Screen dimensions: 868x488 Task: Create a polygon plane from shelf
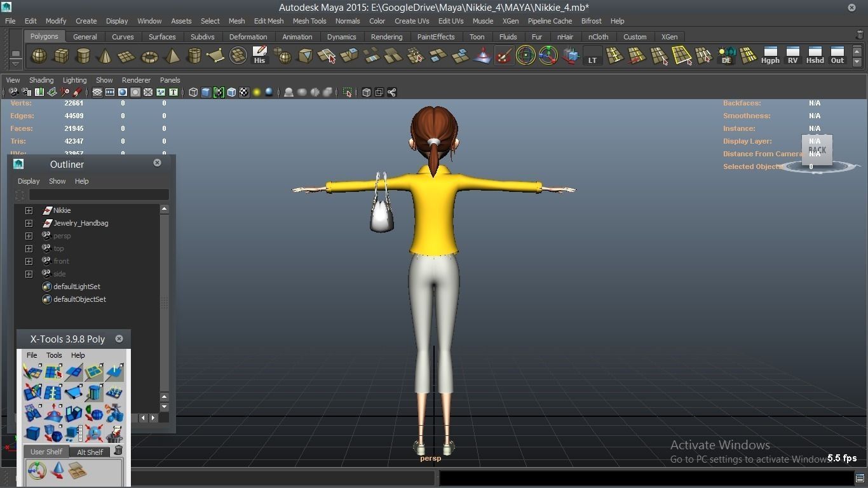[126, 56]
